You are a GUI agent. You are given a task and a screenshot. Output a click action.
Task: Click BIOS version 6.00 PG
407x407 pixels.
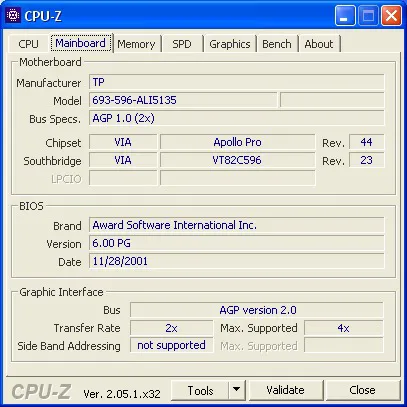(x=237, y=243)
